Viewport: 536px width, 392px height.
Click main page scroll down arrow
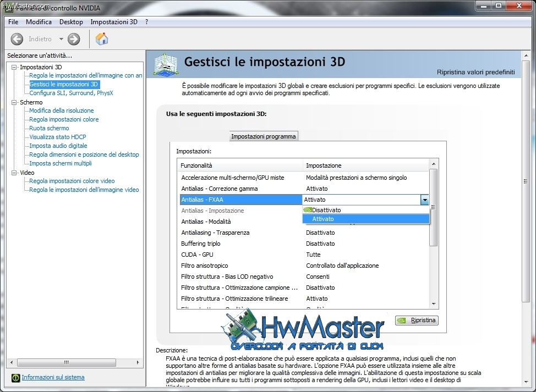526,382
